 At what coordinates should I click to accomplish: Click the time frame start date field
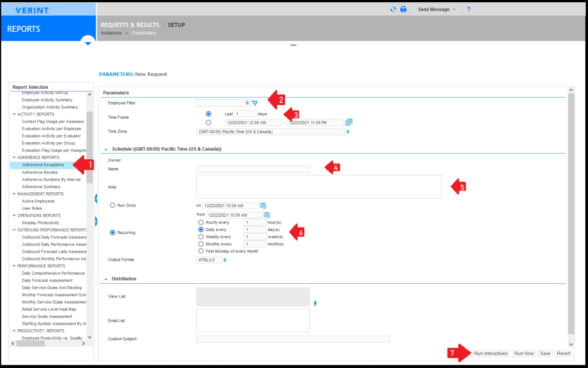(253, 123)
